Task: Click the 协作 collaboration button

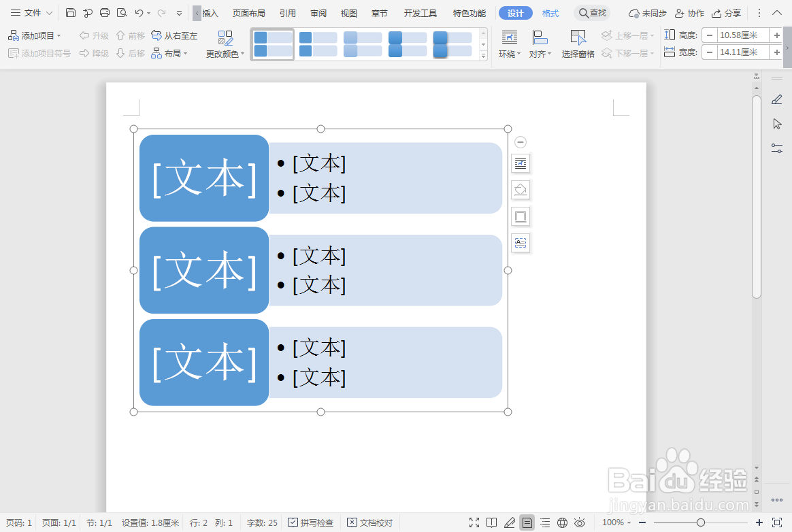Action: pyautogui.click(x=689, y=13)
